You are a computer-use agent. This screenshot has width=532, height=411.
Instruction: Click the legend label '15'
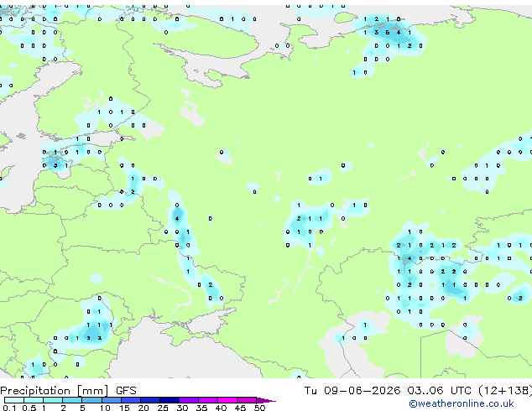click(124, 408)
